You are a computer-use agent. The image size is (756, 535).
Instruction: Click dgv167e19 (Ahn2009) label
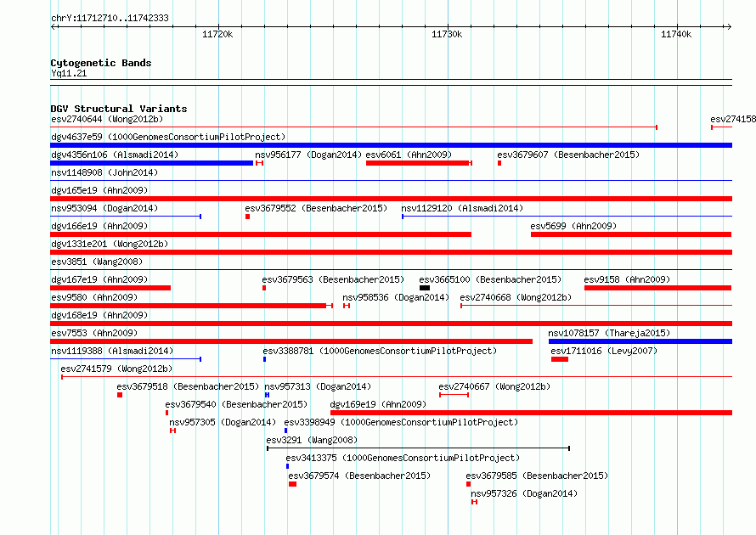click(x=99, y=279)
